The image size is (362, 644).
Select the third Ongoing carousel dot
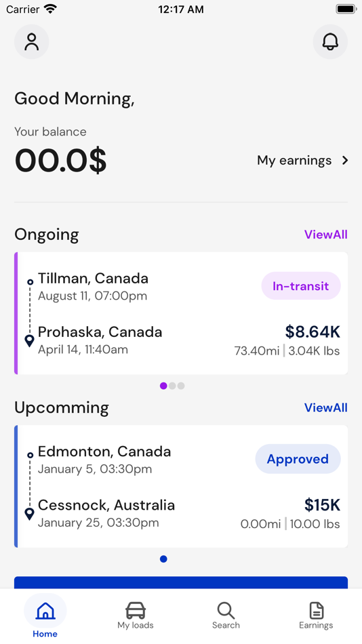181,386
